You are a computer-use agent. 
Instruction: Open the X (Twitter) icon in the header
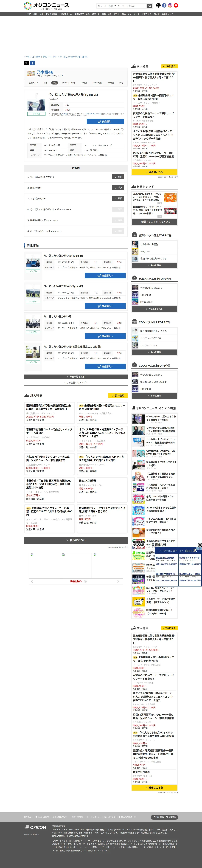[158, 5]
